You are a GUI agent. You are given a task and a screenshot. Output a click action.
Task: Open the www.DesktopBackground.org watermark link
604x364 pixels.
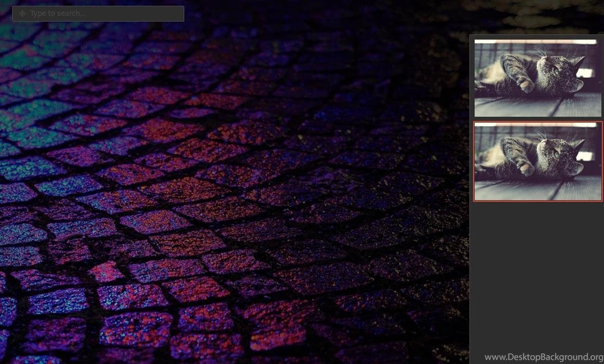click(543, 357)
